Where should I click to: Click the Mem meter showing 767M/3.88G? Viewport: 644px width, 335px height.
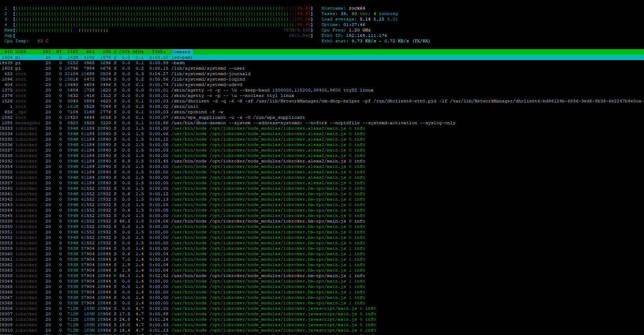[159, 30]
